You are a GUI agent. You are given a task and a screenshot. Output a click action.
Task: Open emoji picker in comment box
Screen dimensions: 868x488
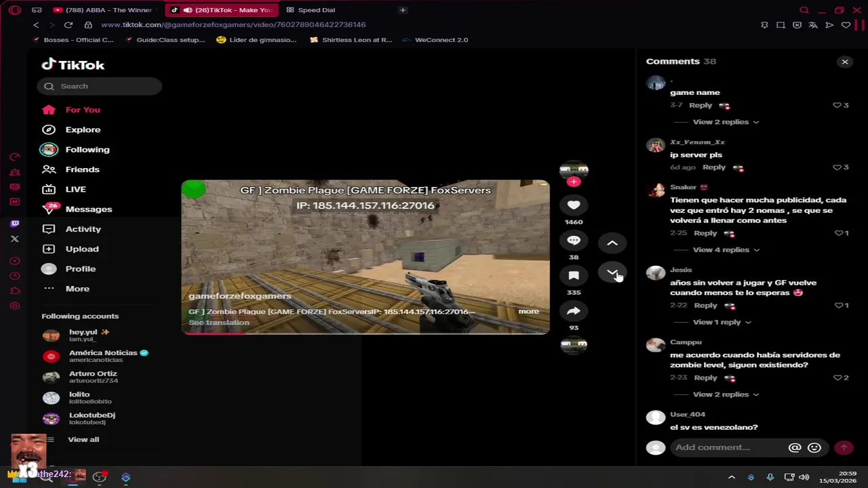coord(814,447)
